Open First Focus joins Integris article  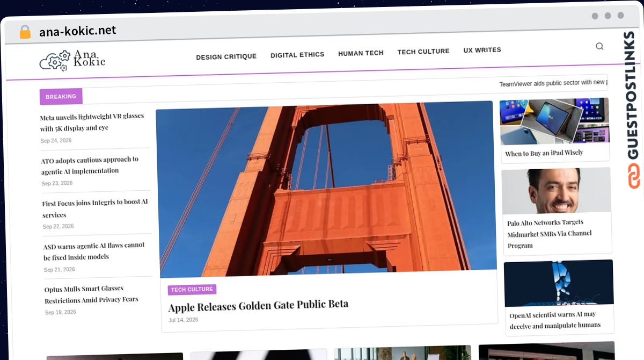pyautogui.click(x=95, y=208)
